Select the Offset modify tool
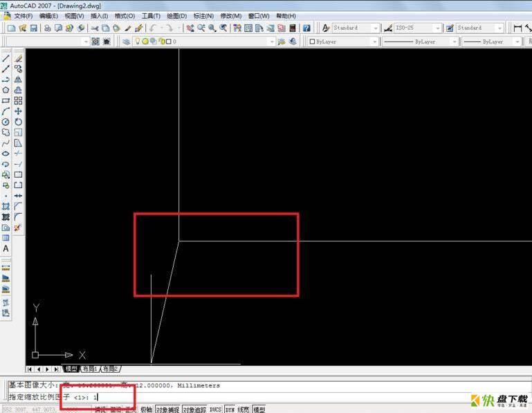This screenshot has width=532, height=413. (x=18, y=90)
